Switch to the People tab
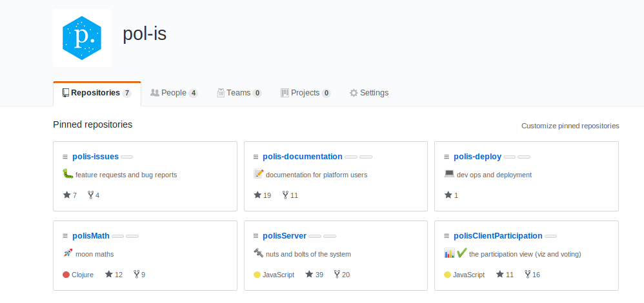The width and height of the screenshot is (644, 303). click(174, 93)
